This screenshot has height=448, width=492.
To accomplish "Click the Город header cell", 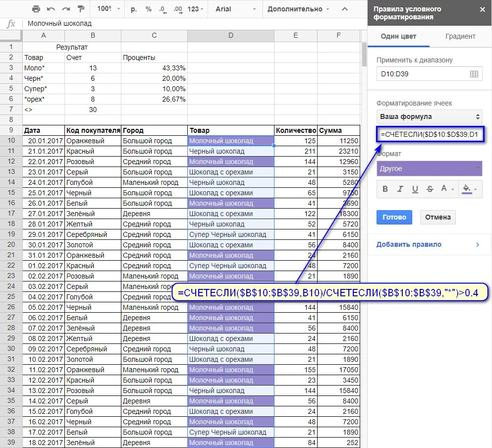I will [x=154, y=130].
